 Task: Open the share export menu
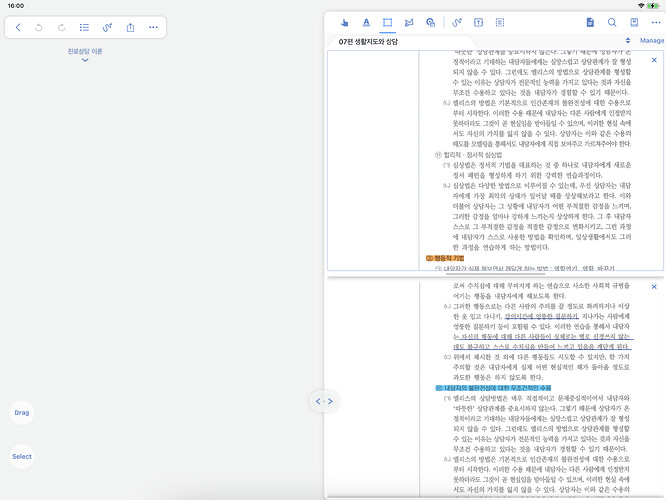coord(130,28)
